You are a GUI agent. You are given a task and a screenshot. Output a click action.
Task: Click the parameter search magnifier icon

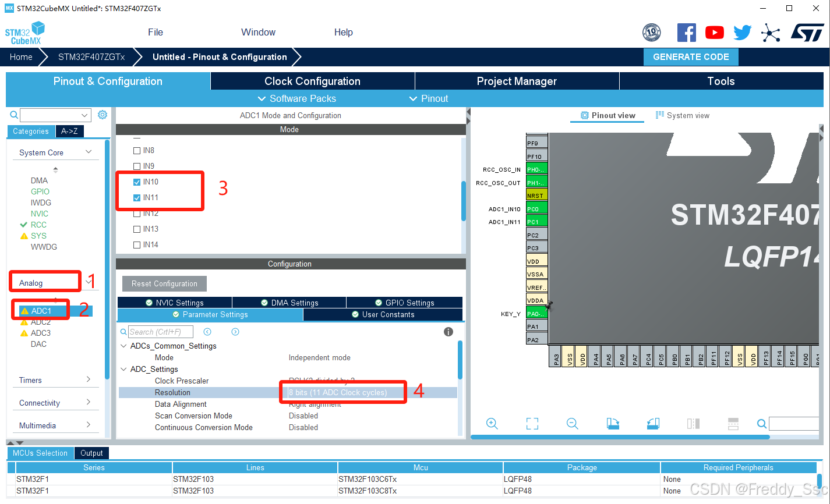click(123, 332)
